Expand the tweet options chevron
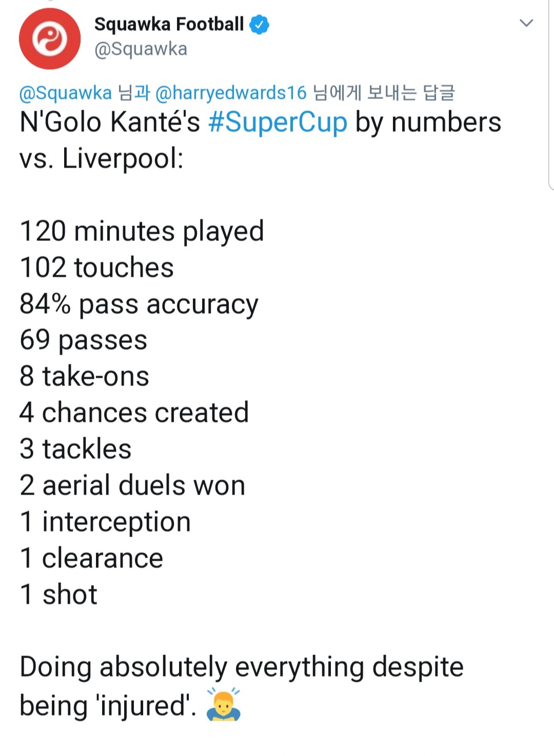 click(x=526, y=23)
